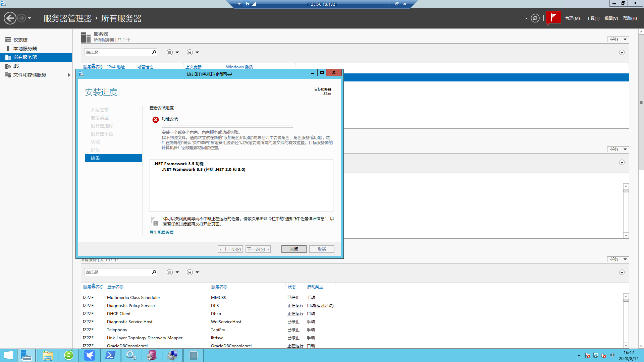The width and height of the screenshot is (644, 362).
Task: Collapse the servers panel chevron
Action: (622, 53)
